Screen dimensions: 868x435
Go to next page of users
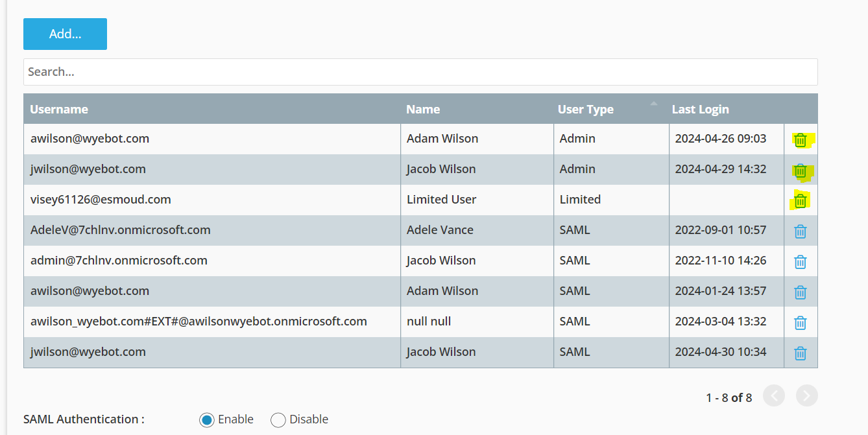[x=806, y=396]
